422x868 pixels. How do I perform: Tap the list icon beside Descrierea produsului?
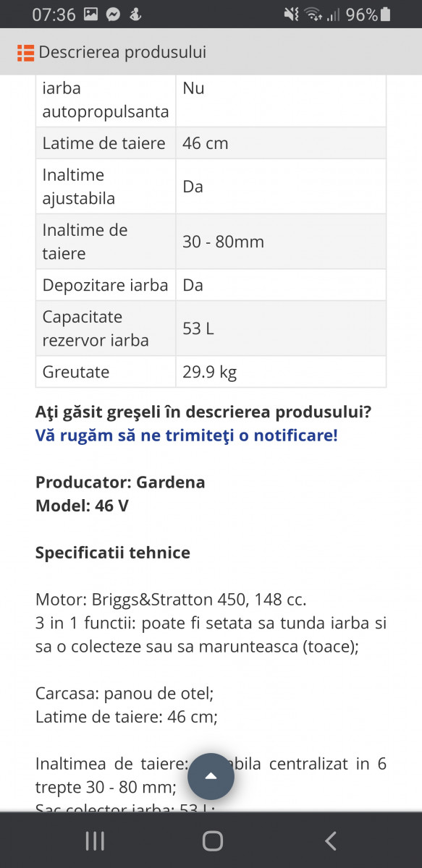coord(25,52)
